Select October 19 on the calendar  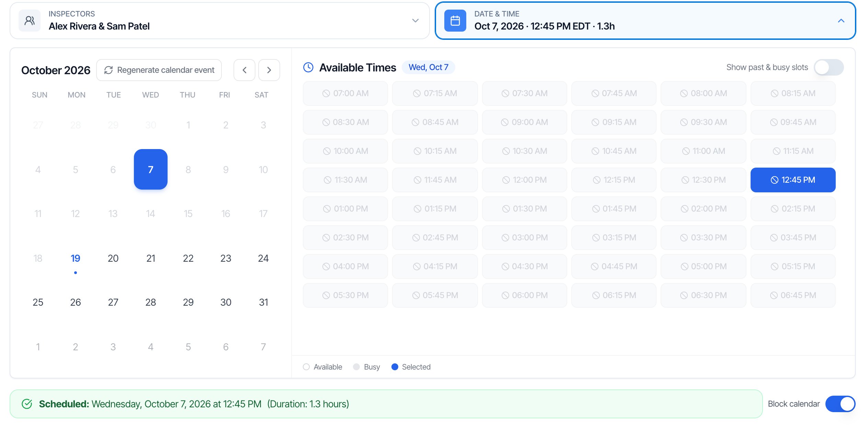click(76, 258)
